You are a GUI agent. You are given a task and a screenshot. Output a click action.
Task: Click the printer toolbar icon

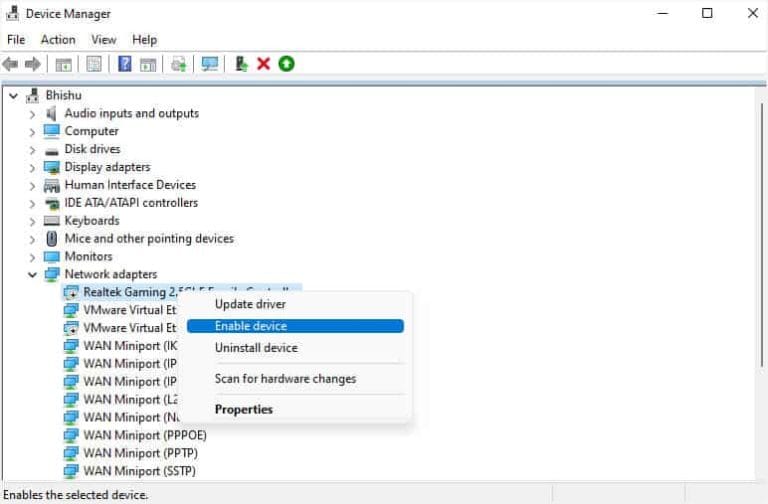point(179,64)
